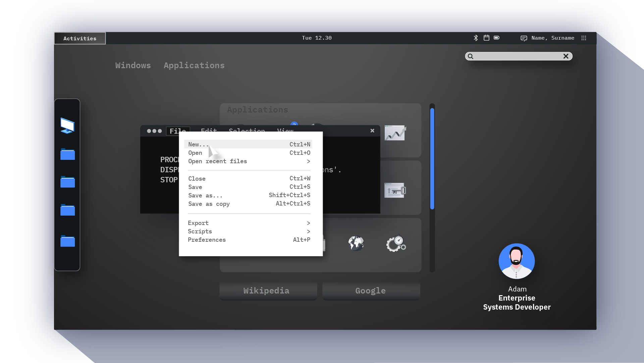This screenshot has height=363, width=644.
Task: Open the computer monitor icon in dock
Action: (x=67, y=126)
